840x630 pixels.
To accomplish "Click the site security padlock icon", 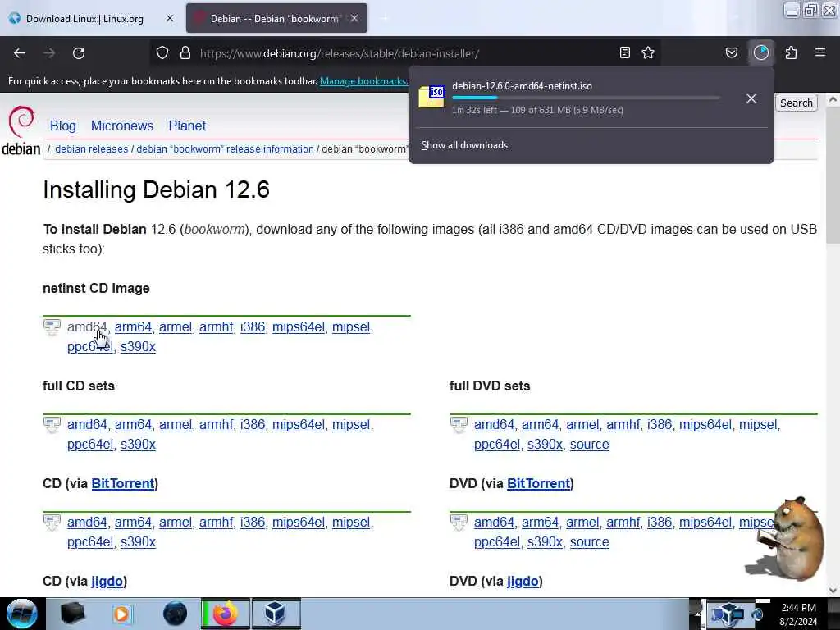I will click(185, 53).
